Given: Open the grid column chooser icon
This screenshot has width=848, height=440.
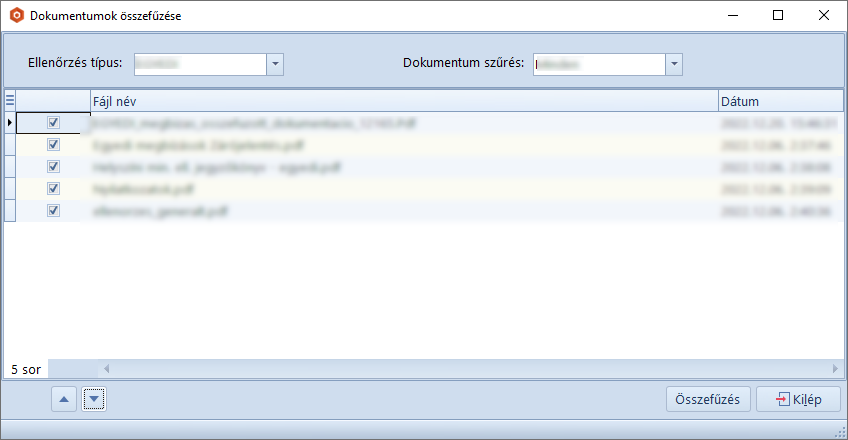Looking at the screenshot, I should 10,100.
